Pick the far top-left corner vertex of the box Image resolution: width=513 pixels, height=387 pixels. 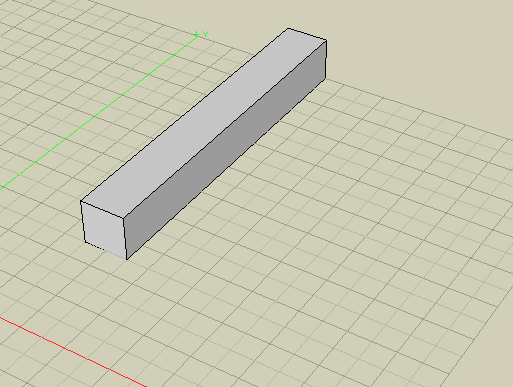[288, 29]
